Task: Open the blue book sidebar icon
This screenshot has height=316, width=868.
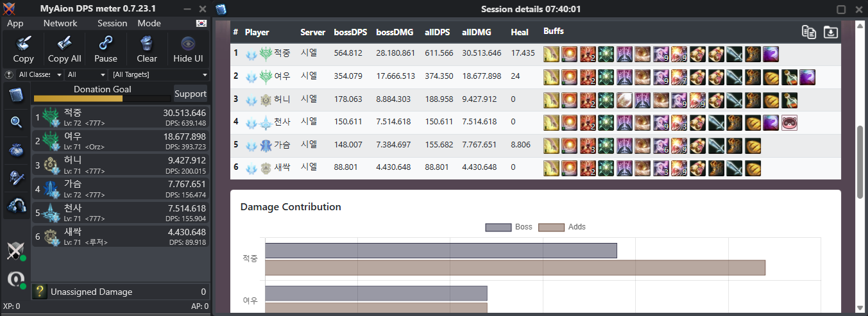Action: click(x=17, y=96)
